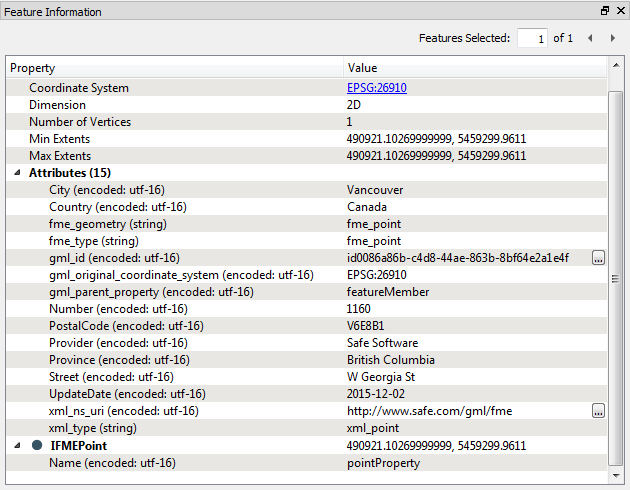The height and width of the screenshot is (490, 630).
Task: Click the Value column header
Action: click(475, 68)
